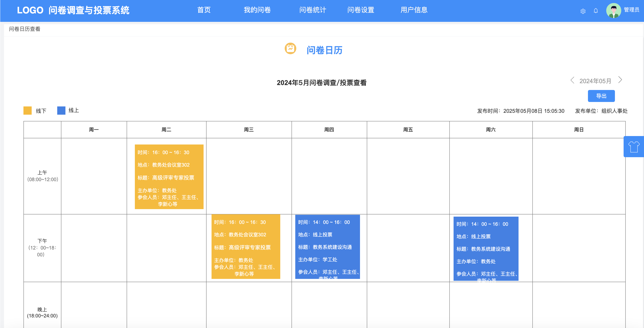This screenshot has width=644, height=328.
Task: Click the LOGO text in the header
Action: (30, 10)
